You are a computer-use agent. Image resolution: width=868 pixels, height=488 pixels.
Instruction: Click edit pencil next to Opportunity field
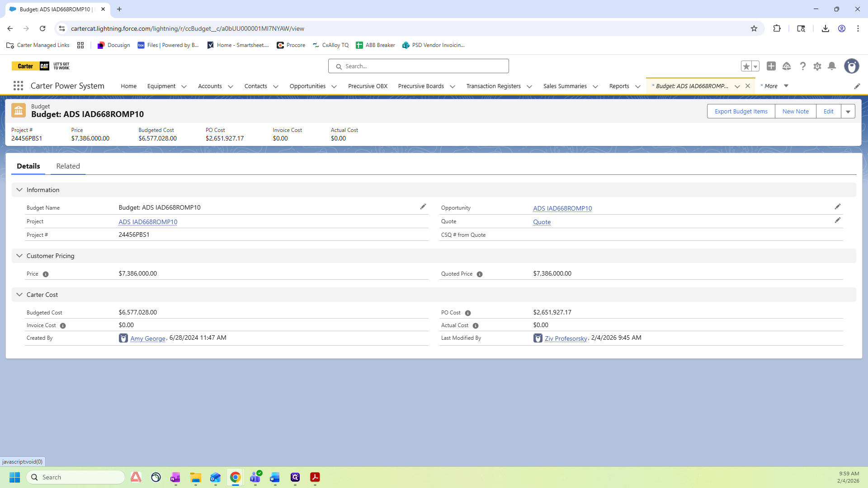tap(838, 207)
